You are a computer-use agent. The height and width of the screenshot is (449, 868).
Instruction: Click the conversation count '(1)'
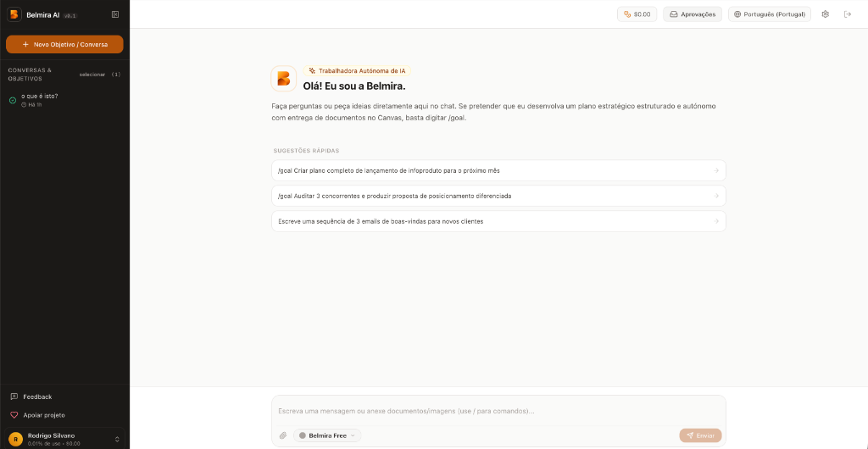(115, 75)
